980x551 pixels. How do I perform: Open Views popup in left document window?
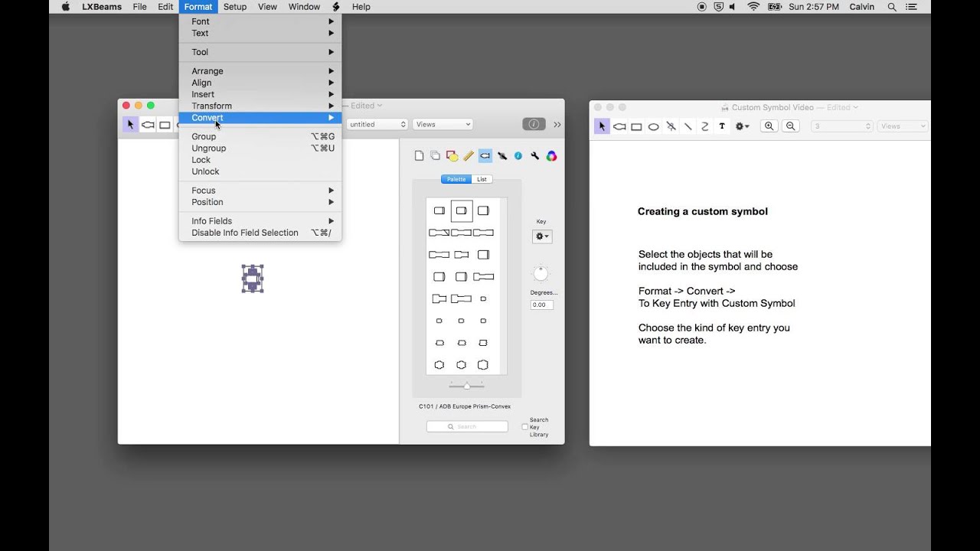coord(443,124)
